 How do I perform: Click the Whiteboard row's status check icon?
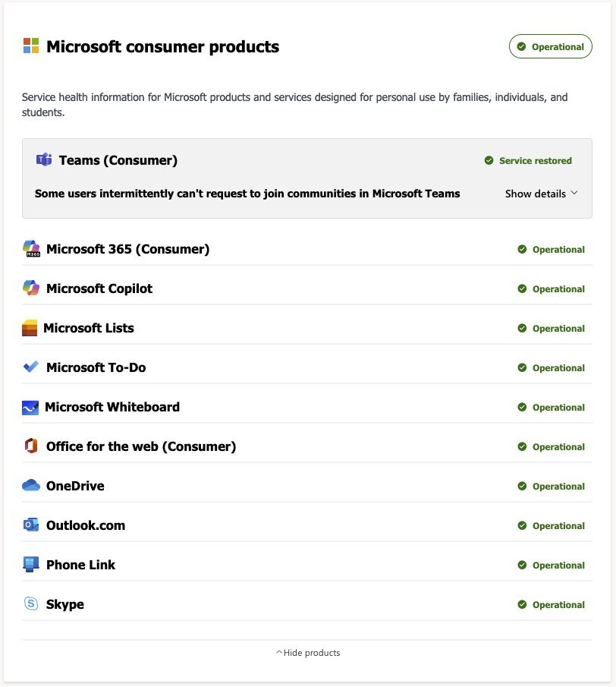[x=522, y=407]
